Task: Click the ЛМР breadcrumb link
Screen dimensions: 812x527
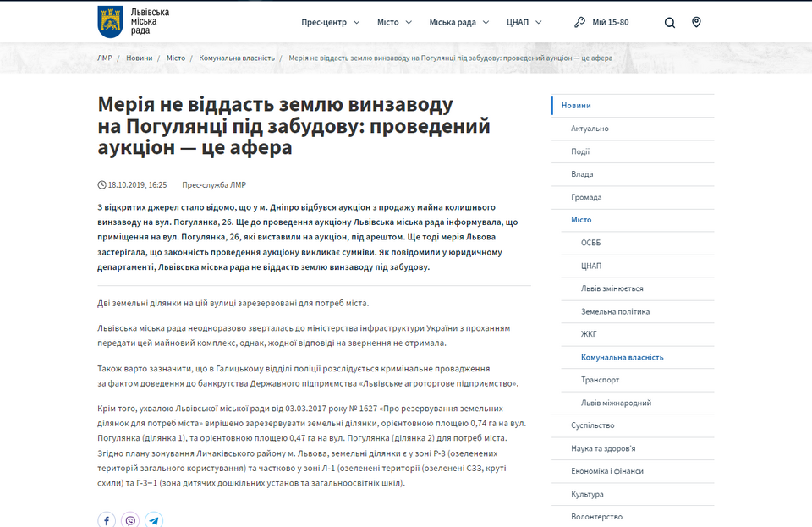Action: click(x=105, y=58)
